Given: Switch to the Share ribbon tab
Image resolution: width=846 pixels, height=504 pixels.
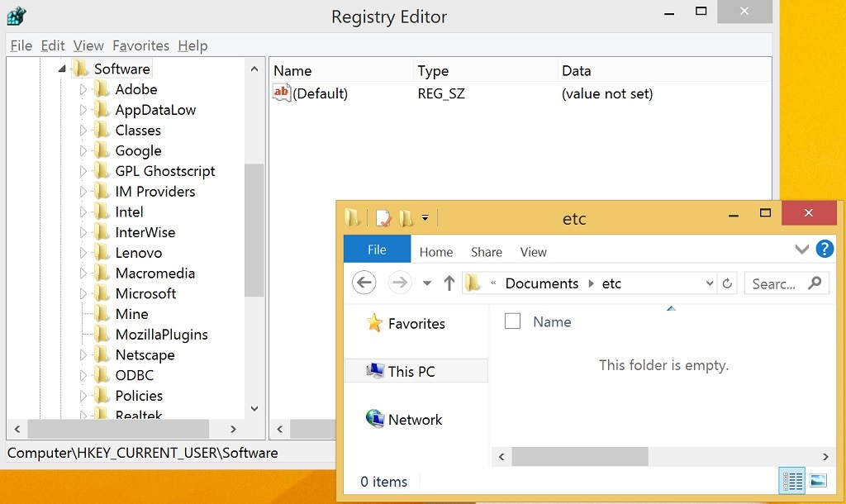Looking at the screenshot, I should pos(486,252).
